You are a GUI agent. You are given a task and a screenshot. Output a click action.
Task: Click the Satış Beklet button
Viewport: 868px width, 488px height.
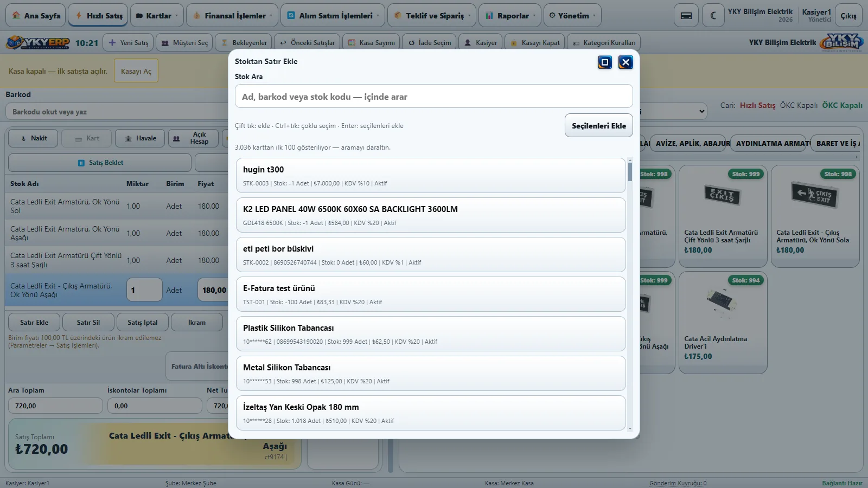[x=100, y=163]
